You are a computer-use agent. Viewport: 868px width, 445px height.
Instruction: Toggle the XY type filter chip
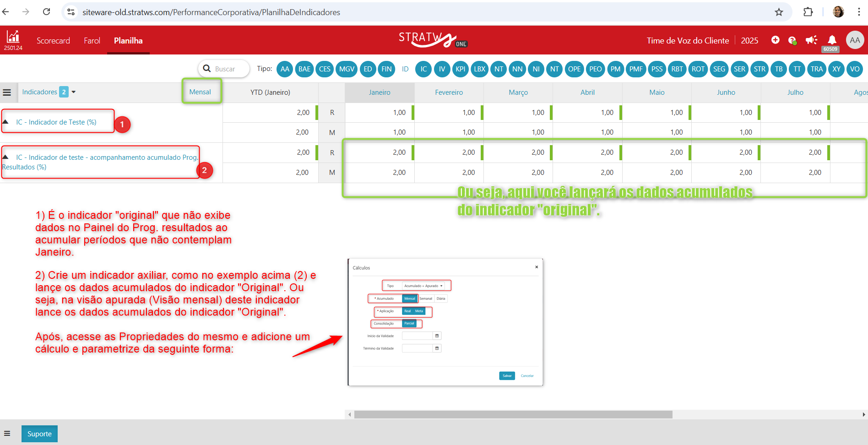pyautogui.click(x=836, y=69)
